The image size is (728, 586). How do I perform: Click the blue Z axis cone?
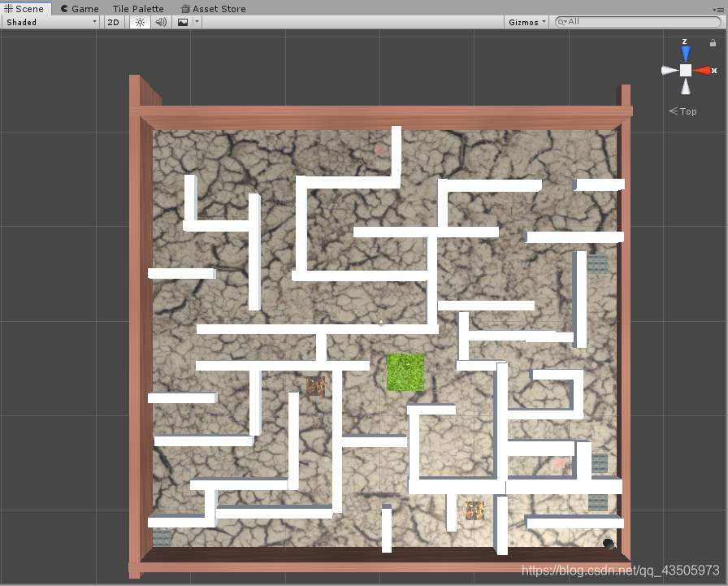pyautogui.click(x=685, y=54)
